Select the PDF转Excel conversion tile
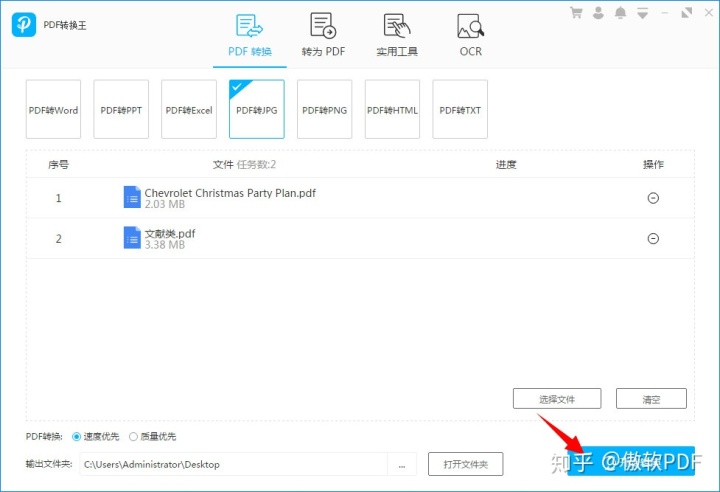Viewport: 720px width, 492px height. [189, 109]
